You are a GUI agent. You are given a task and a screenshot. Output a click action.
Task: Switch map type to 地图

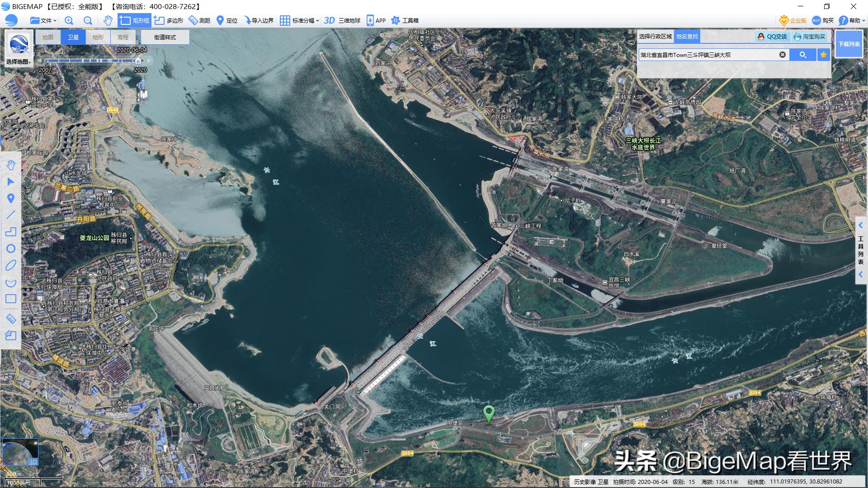click(x=48, y=37)
